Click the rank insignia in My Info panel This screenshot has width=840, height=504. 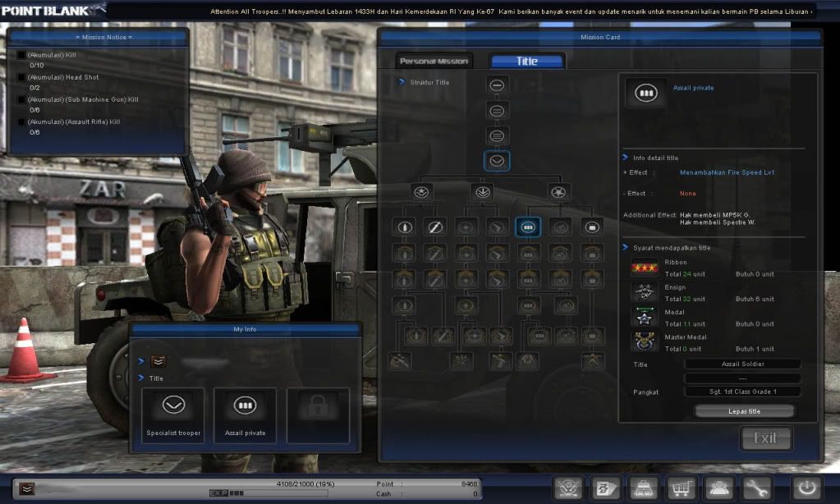[x=158, y=361]
